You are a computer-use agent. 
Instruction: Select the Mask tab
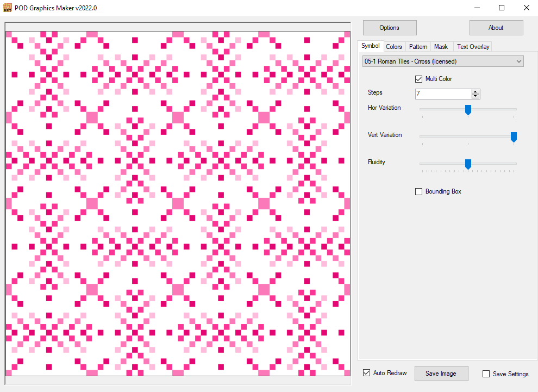click(441, 47)
